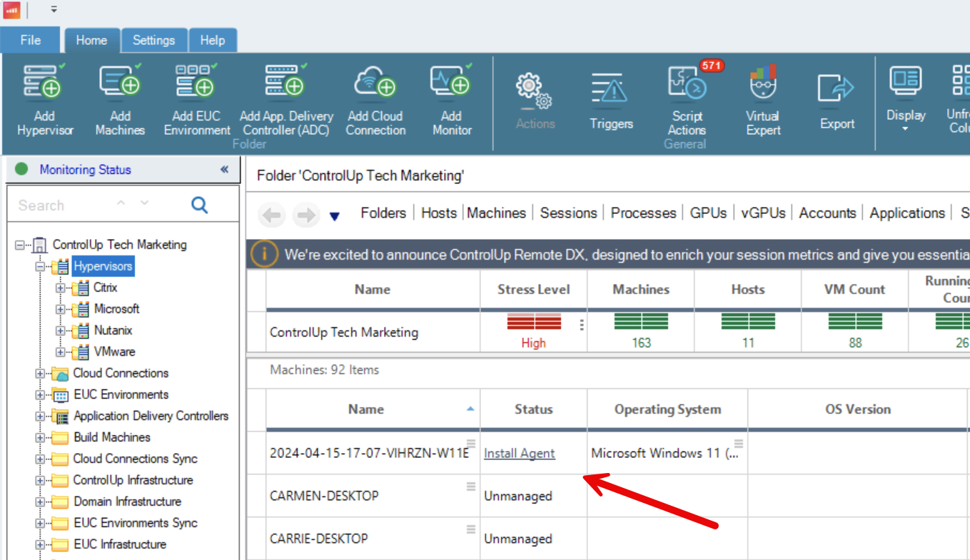Click the announcement info icon
Viewport: 970px width, 560px height.
point(264,254)
